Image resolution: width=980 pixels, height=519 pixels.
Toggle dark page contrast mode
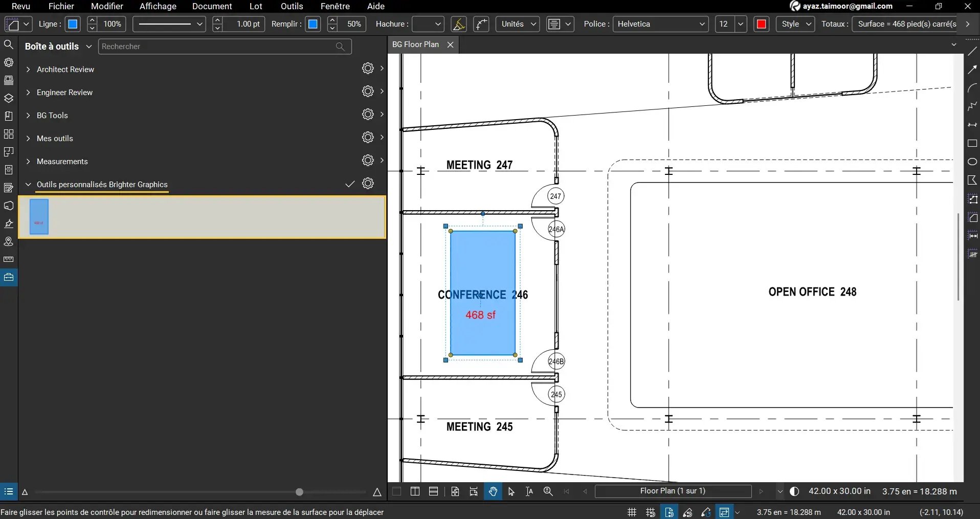[x=794, y=491]
